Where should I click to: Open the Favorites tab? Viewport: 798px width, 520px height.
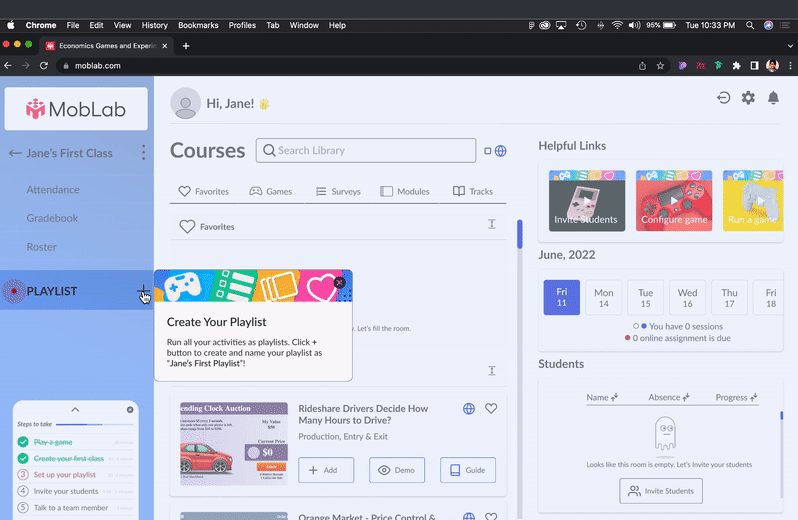tap(204, 191)
